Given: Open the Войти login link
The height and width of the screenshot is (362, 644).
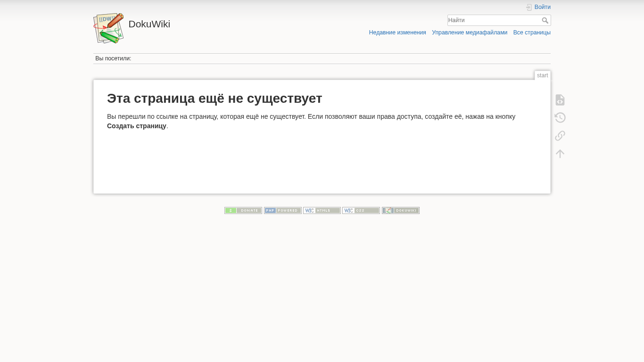Looking at the screenshot, I should tap(542, 7).
